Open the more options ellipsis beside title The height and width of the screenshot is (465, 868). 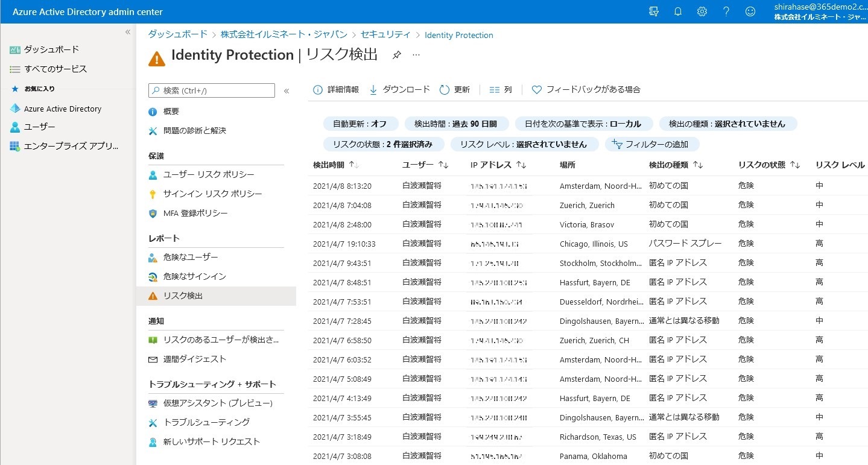click(x=416, y=55)
